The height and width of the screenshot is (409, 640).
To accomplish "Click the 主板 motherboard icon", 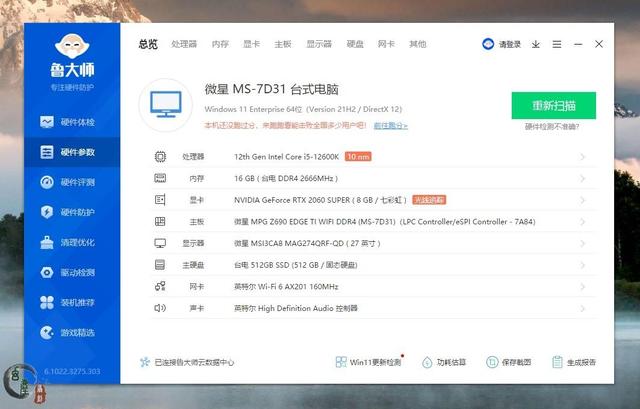I will (x=160, y=222).
